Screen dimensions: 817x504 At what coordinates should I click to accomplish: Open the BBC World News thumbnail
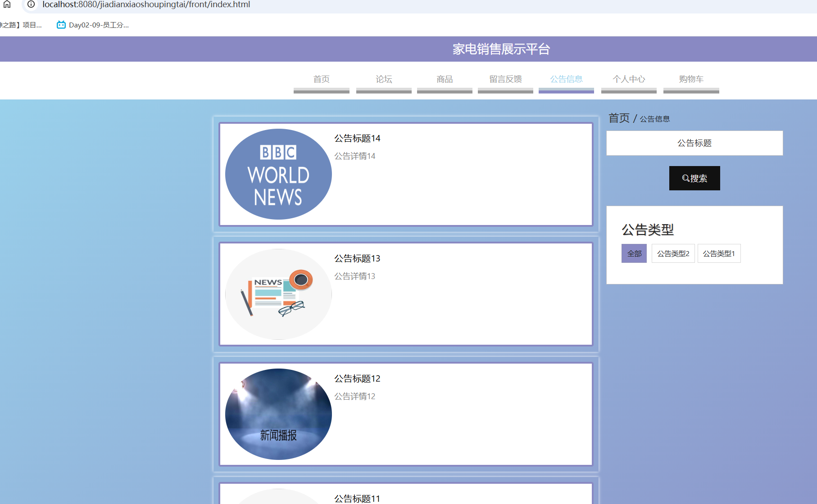278,174
